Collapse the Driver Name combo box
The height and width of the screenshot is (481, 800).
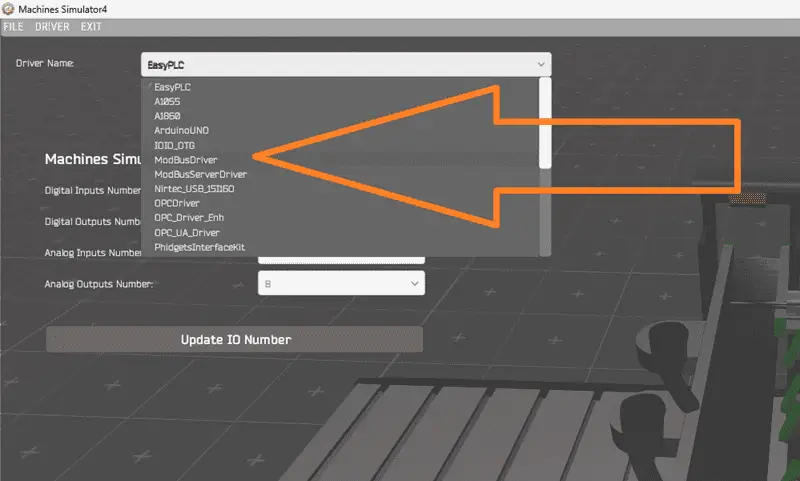[x=346, y=65]
